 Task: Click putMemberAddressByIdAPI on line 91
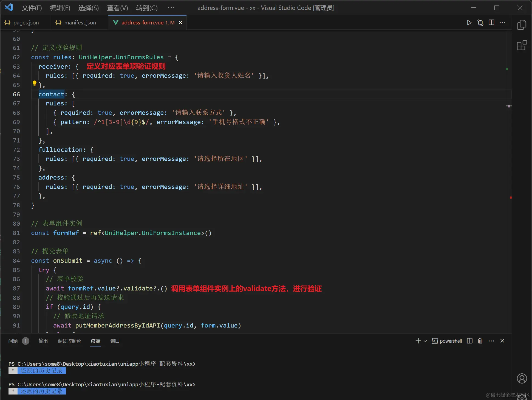pos(118,325)
